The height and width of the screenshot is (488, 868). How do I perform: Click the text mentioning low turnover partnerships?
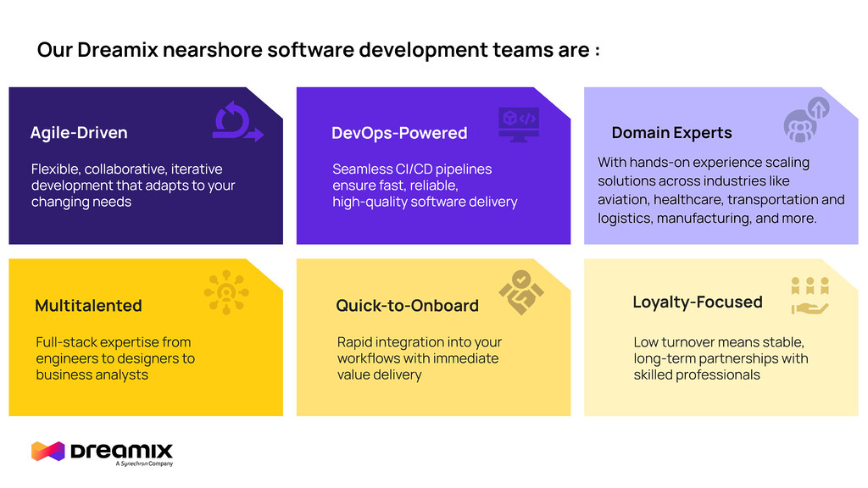(722, 358)
